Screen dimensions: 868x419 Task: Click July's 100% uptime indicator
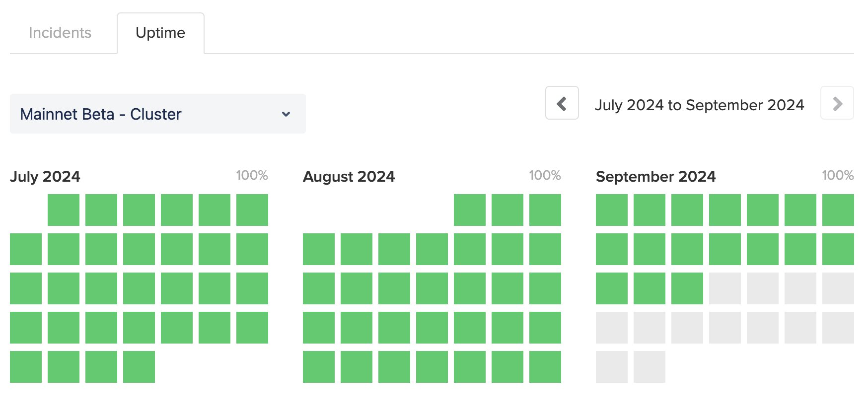pos(252,175)
